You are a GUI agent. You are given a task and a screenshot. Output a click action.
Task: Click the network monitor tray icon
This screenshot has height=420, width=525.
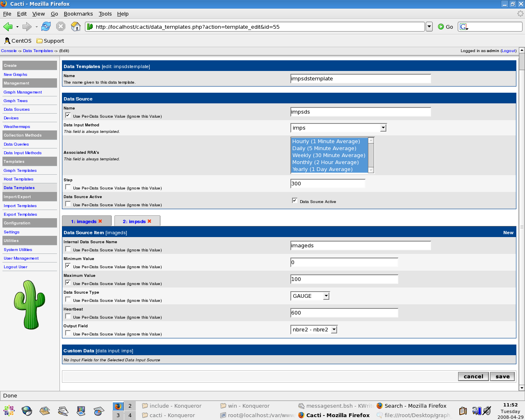click(x=477, y=411)
